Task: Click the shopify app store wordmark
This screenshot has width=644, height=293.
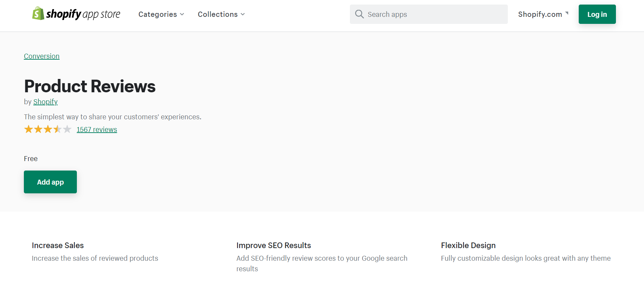Action: pyautogui.click(x=83, y=14)
